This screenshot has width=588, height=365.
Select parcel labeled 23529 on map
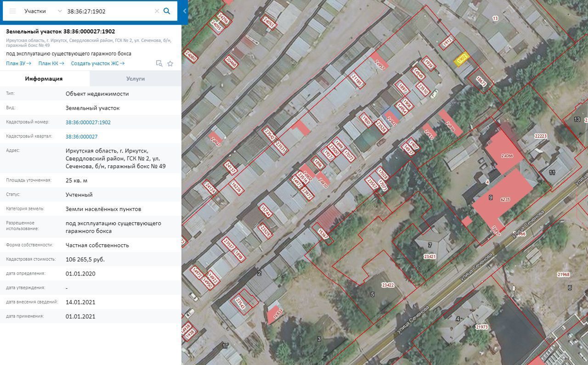[265, 230]
